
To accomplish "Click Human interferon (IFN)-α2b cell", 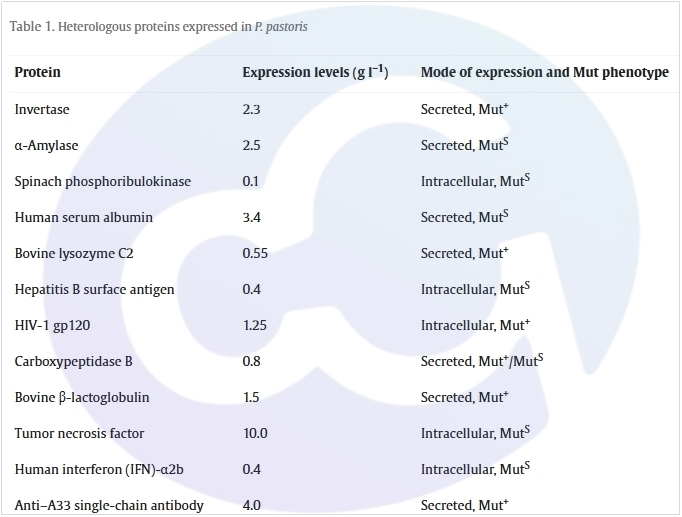I will pyautogui.click(x=97, y=469).
